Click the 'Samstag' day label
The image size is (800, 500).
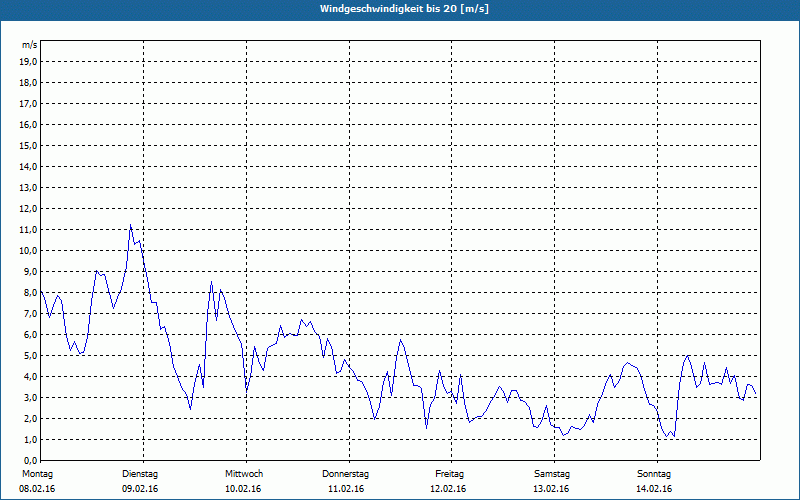552,474
